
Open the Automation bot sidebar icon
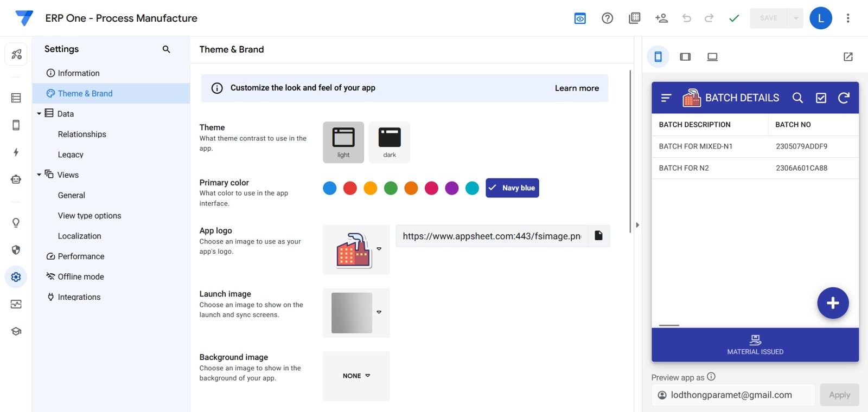tap(16, 179)
